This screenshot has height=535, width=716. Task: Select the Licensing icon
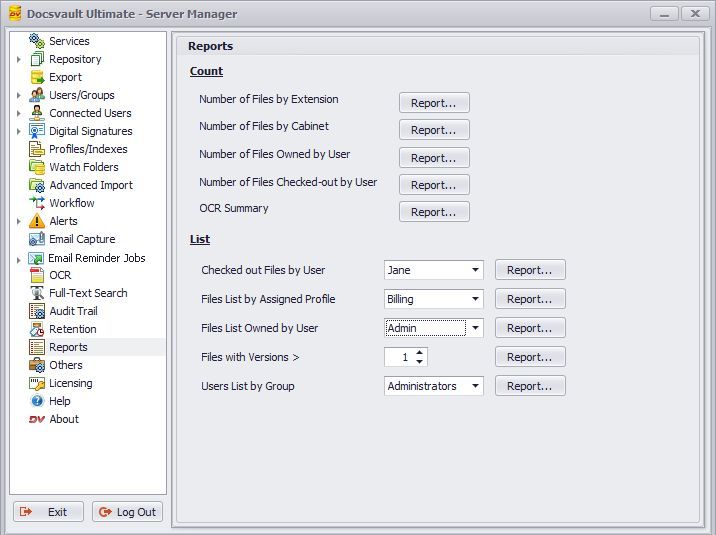[x=37, y=383]
